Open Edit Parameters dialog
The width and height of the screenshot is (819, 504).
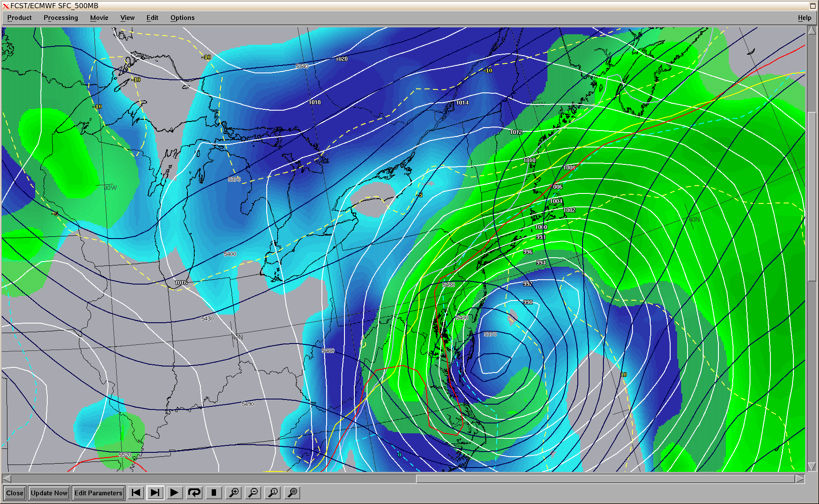point(98,493)
